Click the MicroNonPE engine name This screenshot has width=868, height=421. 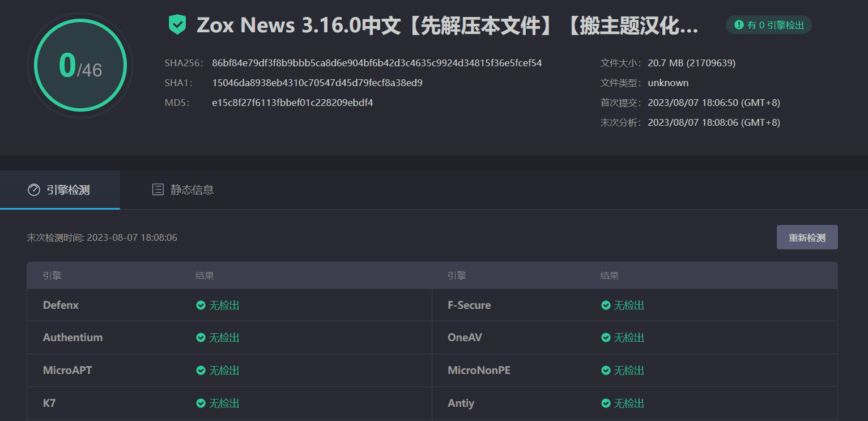point(479,371)
